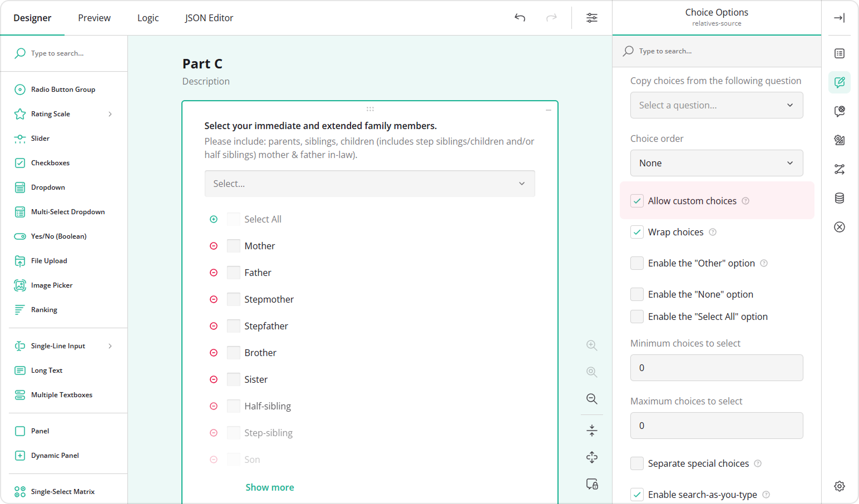Open the Data settings icon
The width and height of the screenshot is (859, 504).
tap(840, 197)
